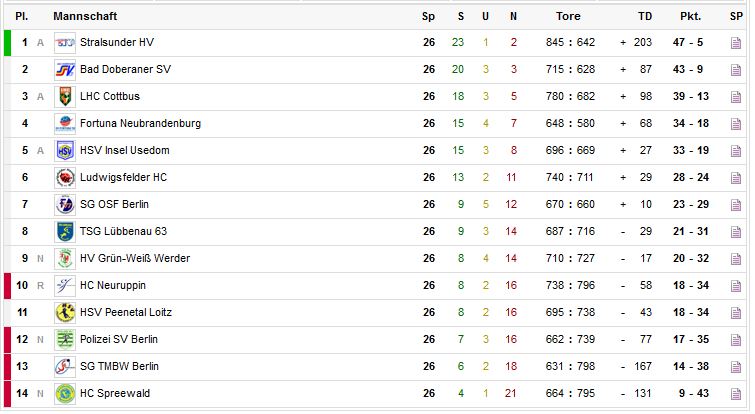This screenshot has height=414, width=755.
Task: Click the Tore column header
Action: point(568,16)
